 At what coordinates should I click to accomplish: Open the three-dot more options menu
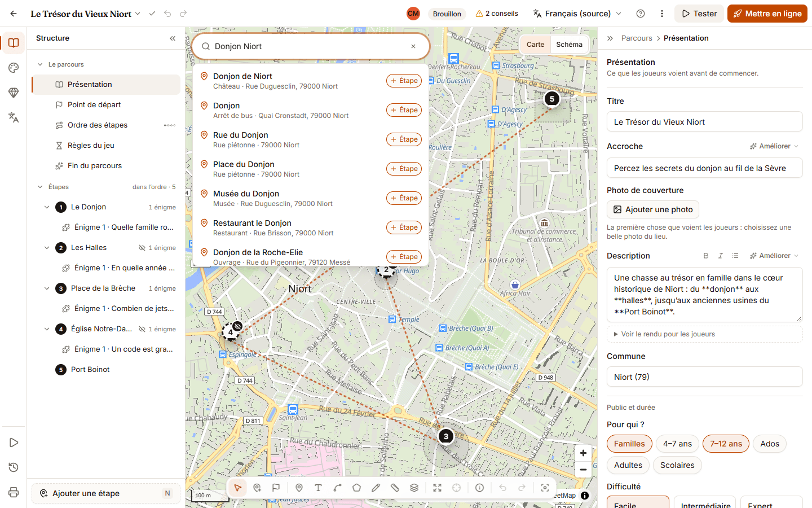(x=662, y=14)
